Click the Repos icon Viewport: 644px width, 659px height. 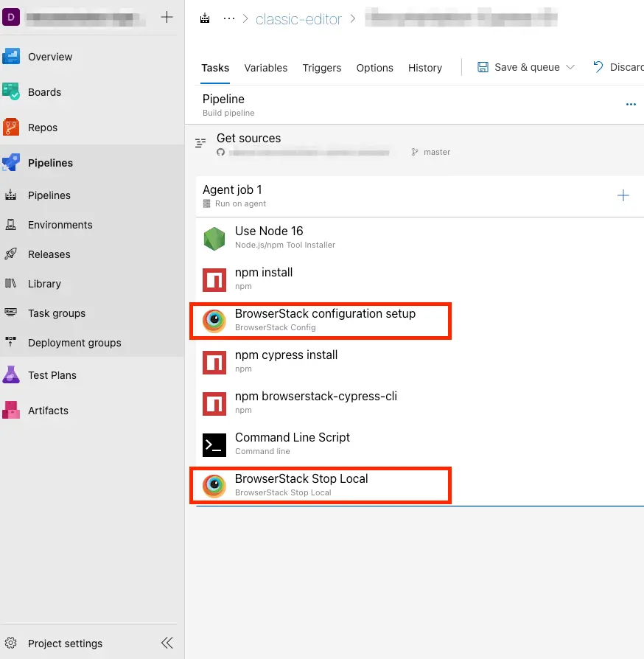tap(11, 128)
